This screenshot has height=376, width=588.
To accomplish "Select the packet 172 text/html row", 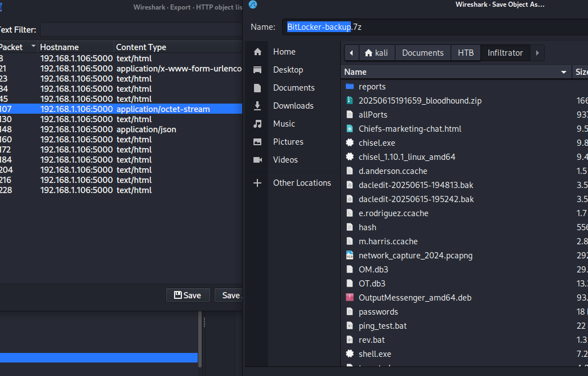I will (121, 150).
